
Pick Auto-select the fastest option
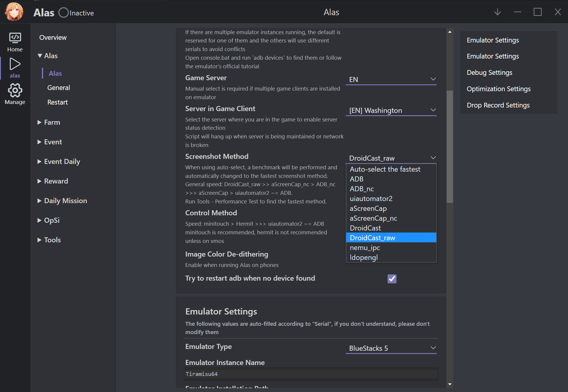point(385,169)
